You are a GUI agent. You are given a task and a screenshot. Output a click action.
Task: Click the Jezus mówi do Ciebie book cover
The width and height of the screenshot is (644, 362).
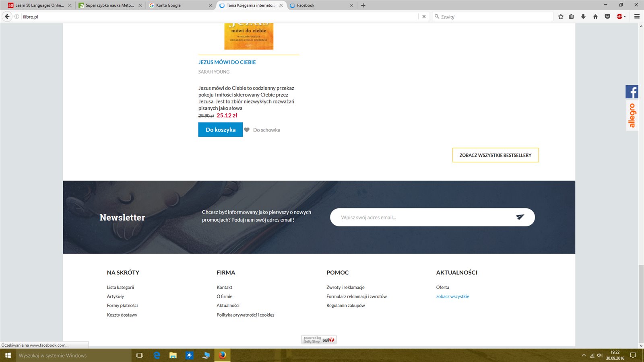[x=249, y=36]
